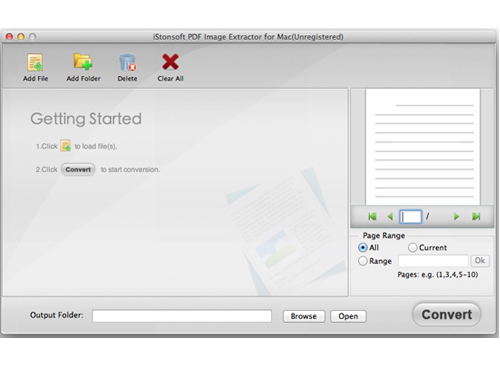
Task: Jump to the first page arrow
Action: [x=372, y=217]
